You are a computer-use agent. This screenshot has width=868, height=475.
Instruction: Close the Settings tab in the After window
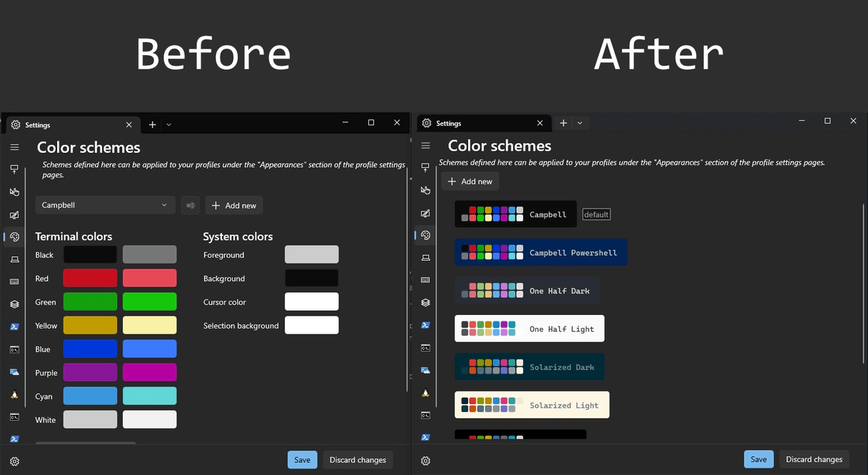coord(540,123)
